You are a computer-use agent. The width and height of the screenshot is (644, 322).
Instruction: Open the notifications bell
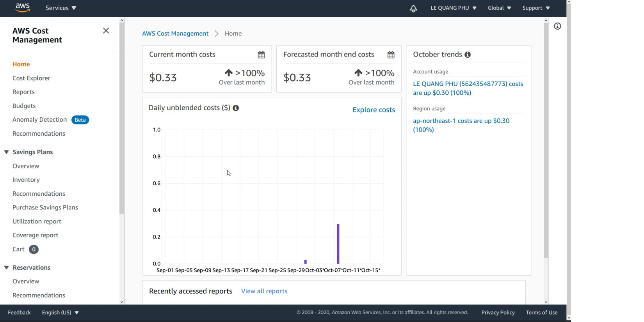tap(413, 8)
